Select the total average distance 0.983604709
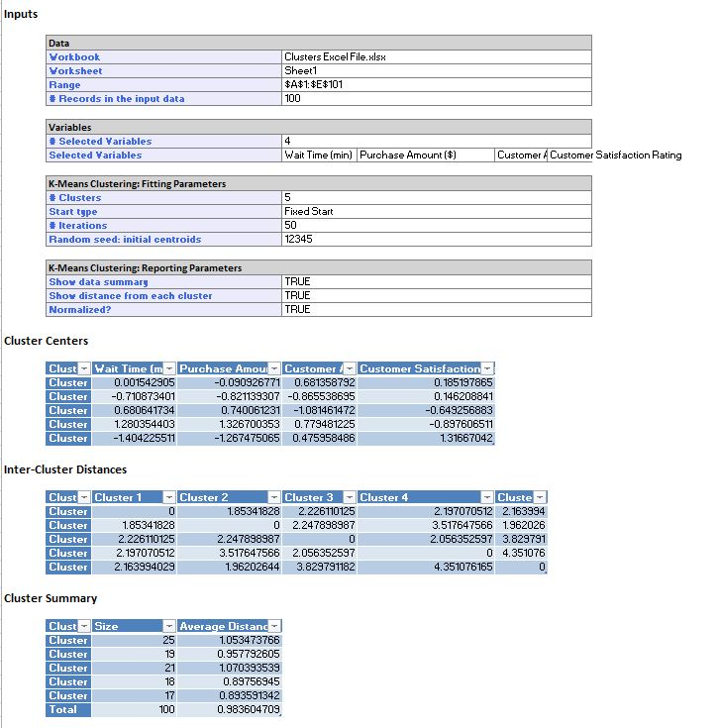 pyautogui.click(x=230, y=710)
